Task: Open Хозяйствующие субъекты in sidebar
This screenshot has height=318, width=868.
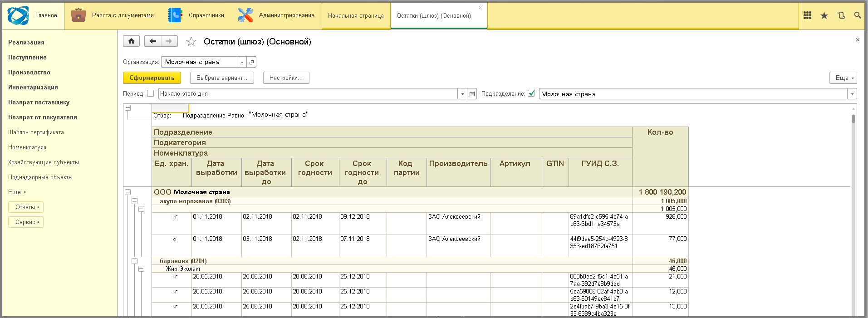Action: 44,162
